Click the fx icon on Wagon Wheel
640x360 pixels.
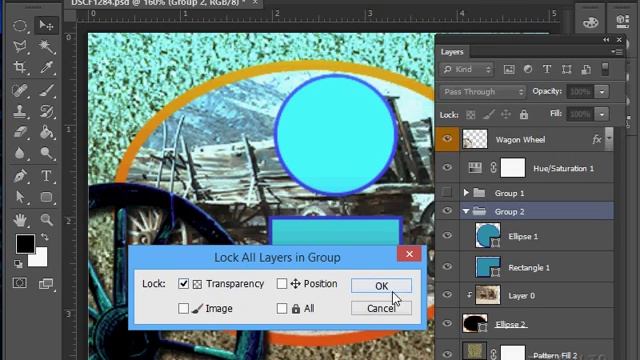pos(597,140)
